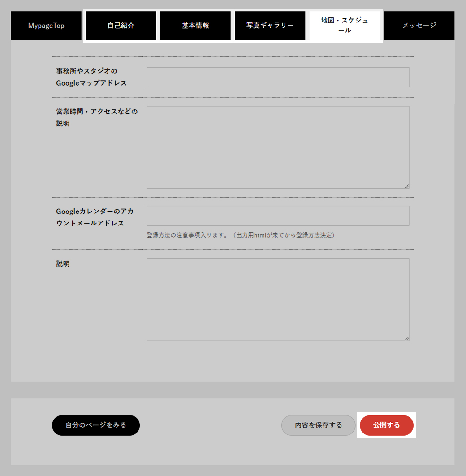Click resize handle of the 説明 textarea
466x476 pixels.
coord(406,338)
